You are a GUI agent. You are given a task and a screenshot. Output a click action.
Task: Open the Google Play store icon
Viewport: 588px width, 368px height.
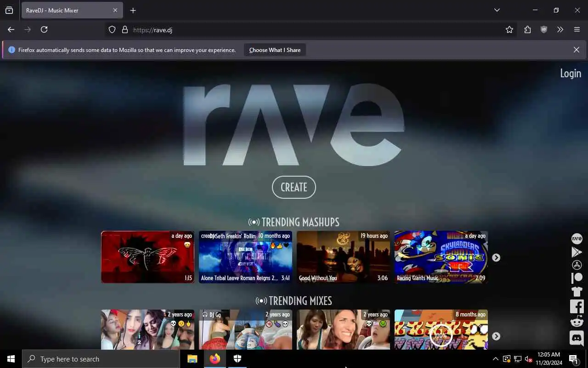577,252
